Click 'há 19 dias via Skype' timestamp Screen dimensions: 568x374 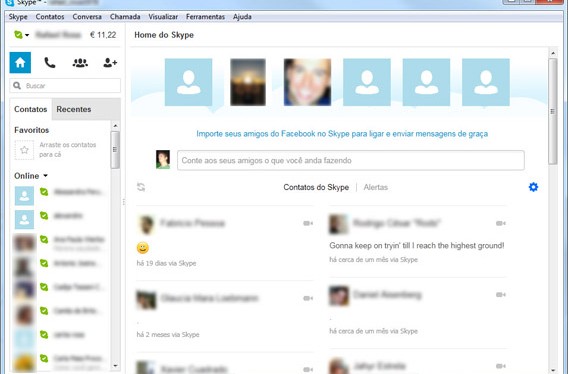pyautogui.click(x=166, y=263)
